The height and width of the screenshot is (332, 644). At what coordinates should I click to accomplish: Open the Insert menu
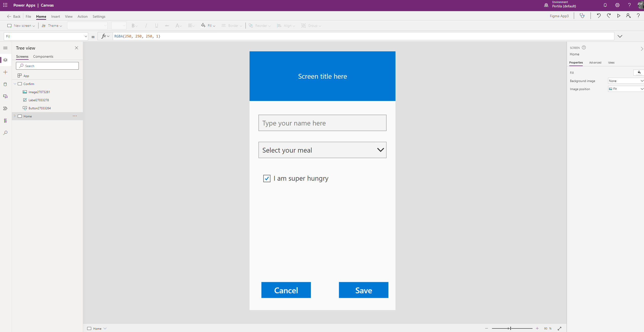pos(55,16)
